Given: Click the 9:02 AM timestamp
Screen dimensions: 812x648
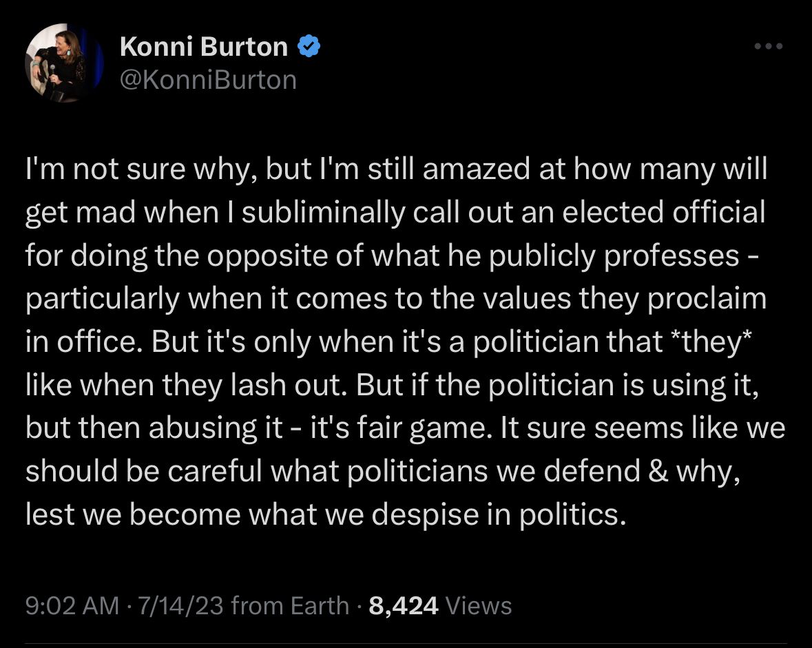Looking at the screenshot, I should (x=72, y=605).
